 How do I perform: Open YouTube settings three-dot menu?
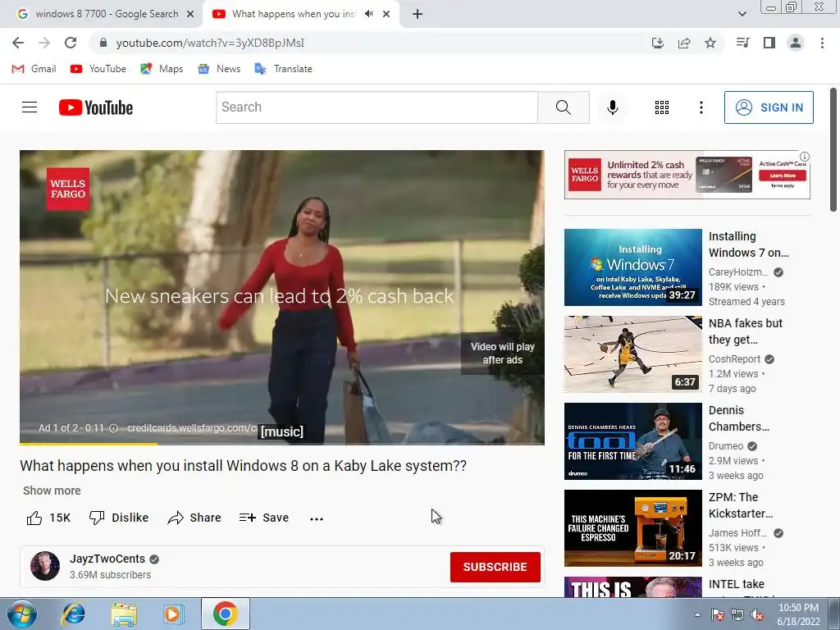click(x=701, y=107)
